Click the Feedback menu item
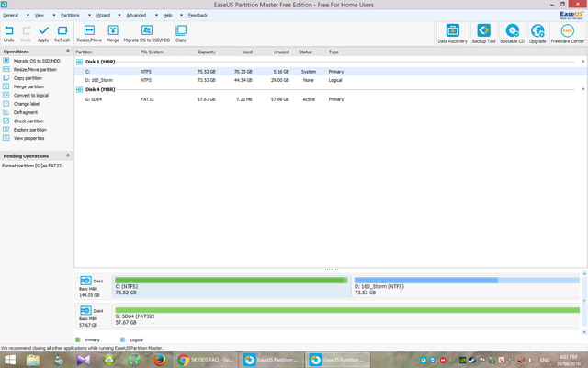This screenshot has height=368, width=588. [198, 16]
